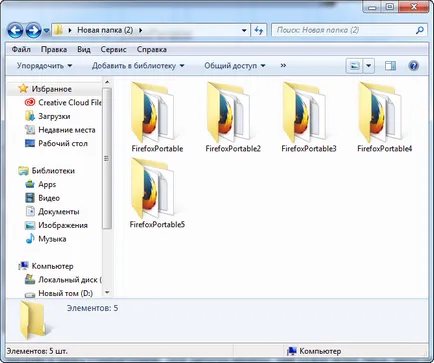Open the Сервис menu
The height and width of the screenshot is (363, 434).
click(x=113, y=49)
